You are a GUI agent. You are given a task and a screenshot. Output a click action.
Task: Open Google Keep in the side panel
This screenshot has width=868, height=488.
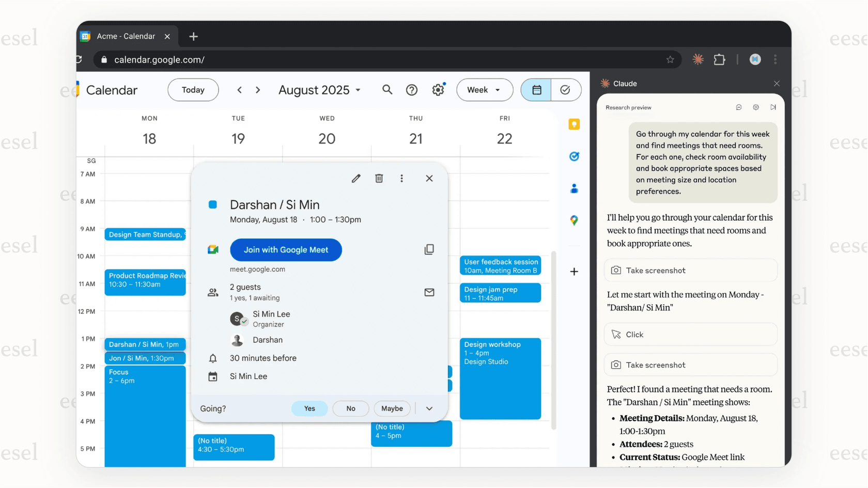(574, 124)
